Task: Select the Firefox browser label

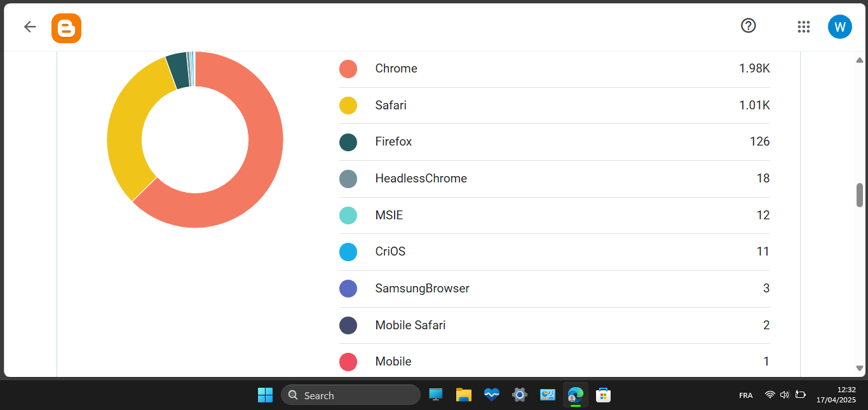Action: (x=393, y=142)
